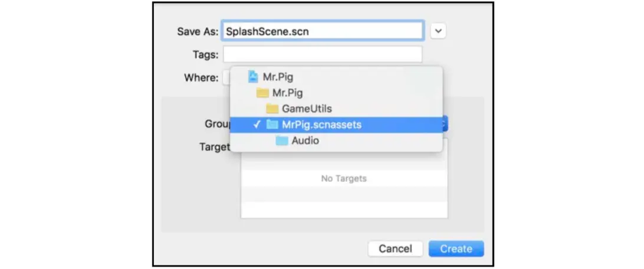
Task: Click the Create button
Action: [456, 248]
